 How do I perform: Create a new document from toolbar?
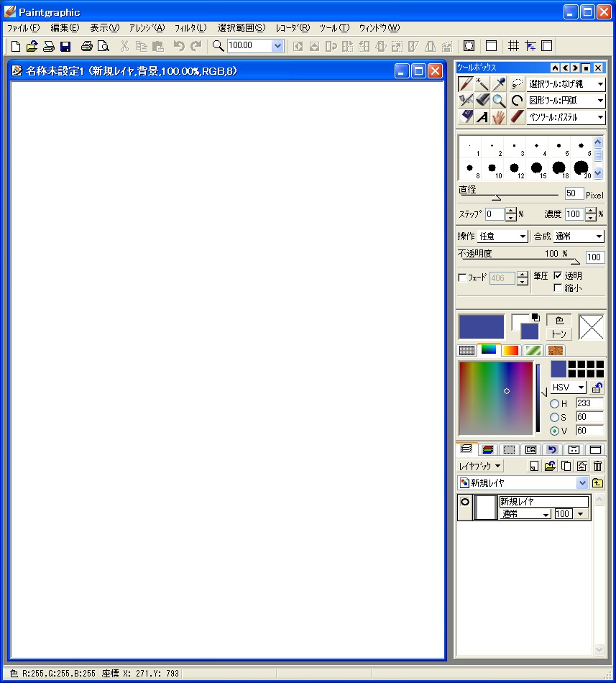point(16,46)
